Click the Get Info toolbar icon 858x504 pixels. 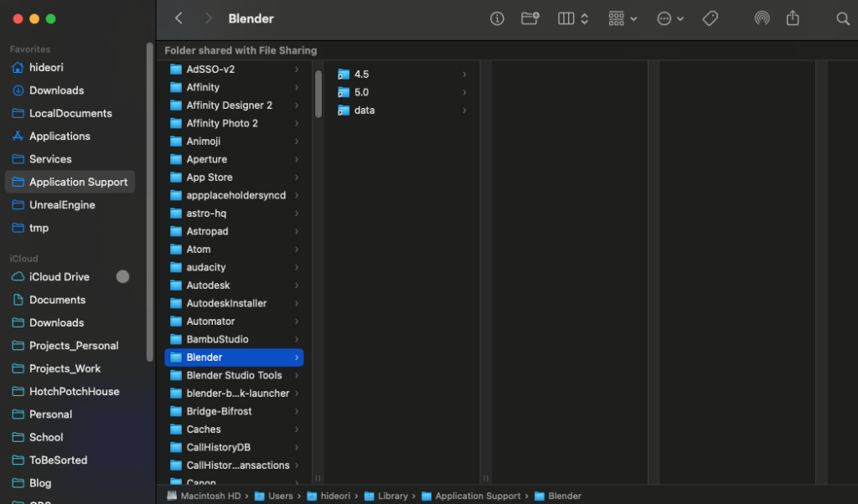pos(497,18)
